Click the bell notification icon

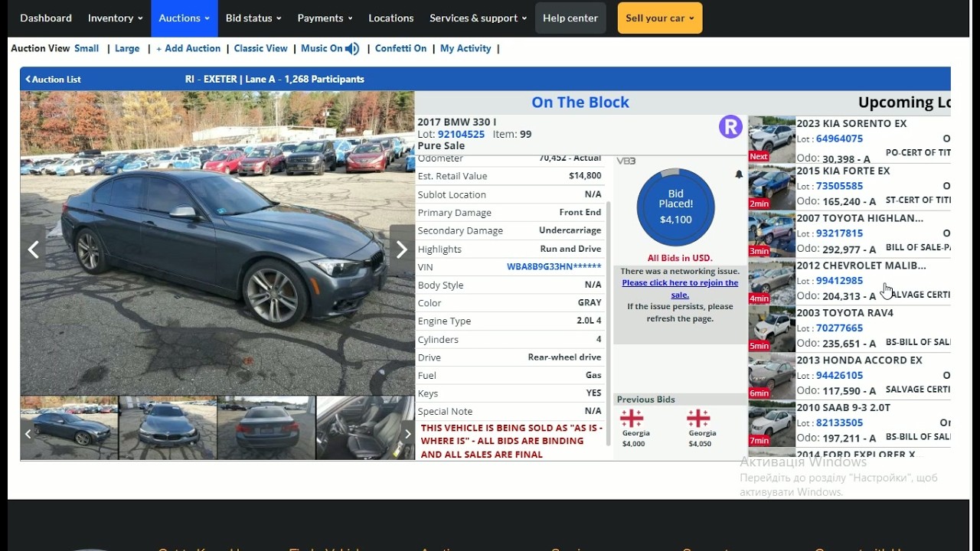tap(739, 174)
